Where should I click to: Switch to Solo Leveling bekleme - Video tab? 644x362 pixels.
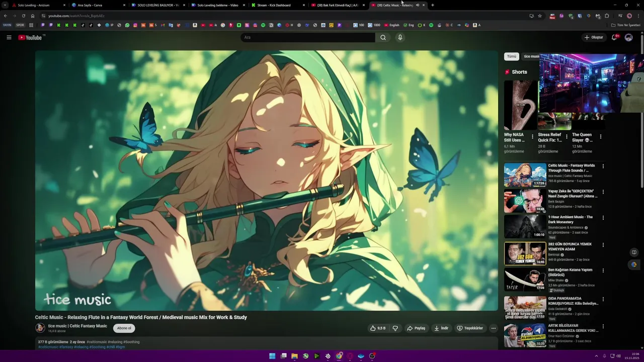pos(217,5)
